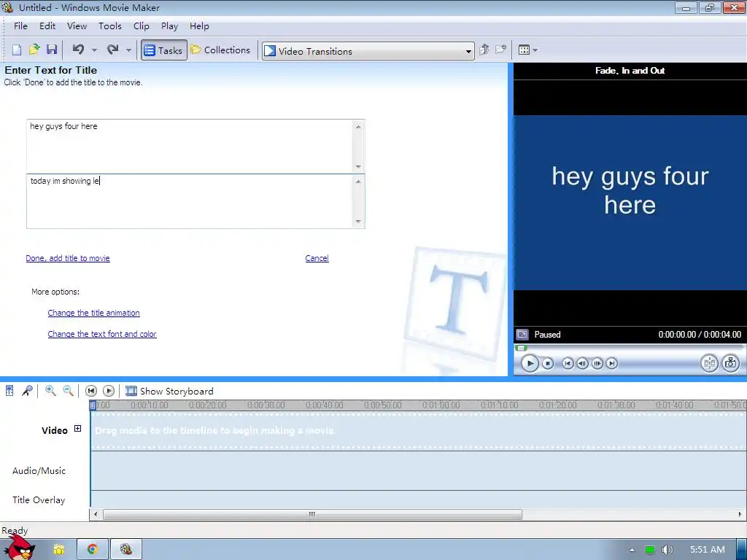
Task: Click 'Change the text font and color' link
Action: 102,334
